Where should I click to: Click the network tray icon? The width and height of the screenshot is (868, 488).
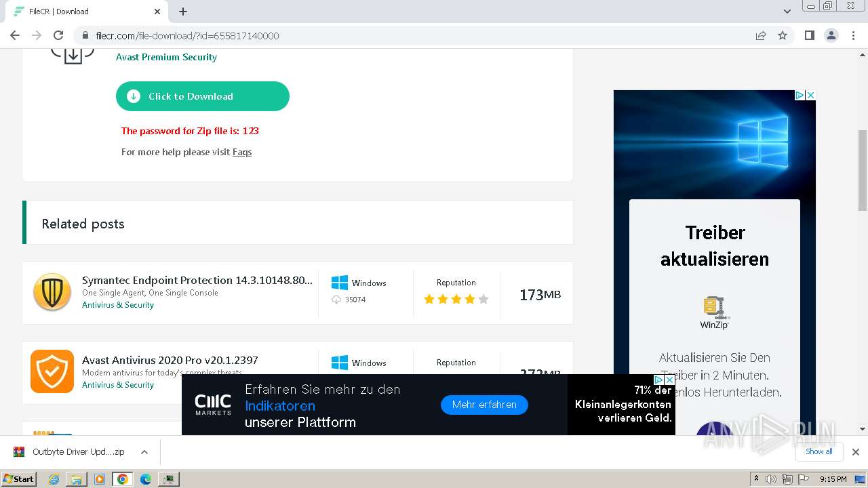pos(787,479)
